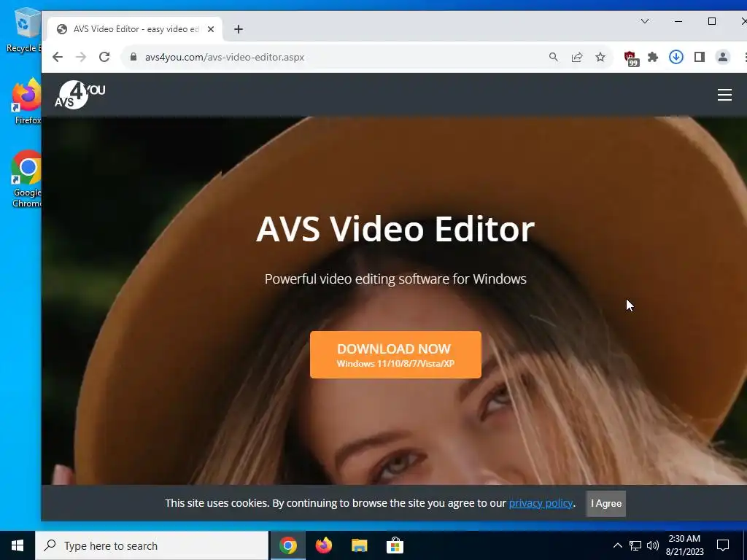The width and height of the screenshot is (747, 560).
Task: Bookmark this page with star icon
Action: [x=600, y=57]
